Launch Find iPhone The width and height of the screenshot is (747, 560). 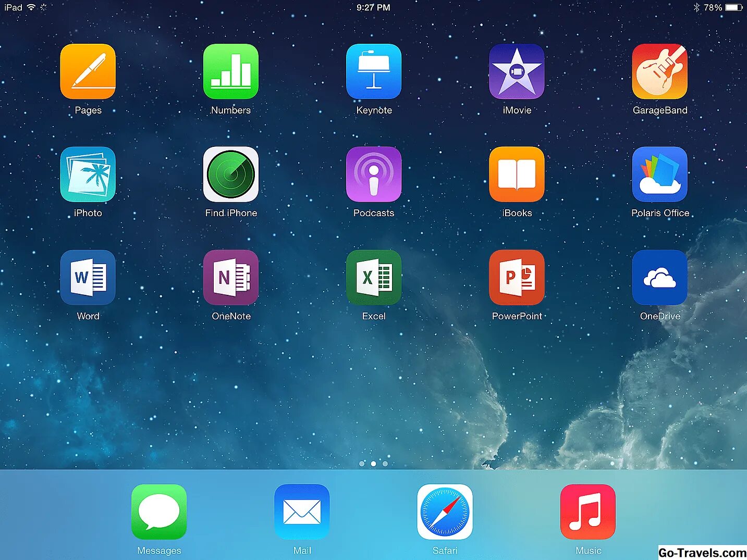[x=231, y=175]
